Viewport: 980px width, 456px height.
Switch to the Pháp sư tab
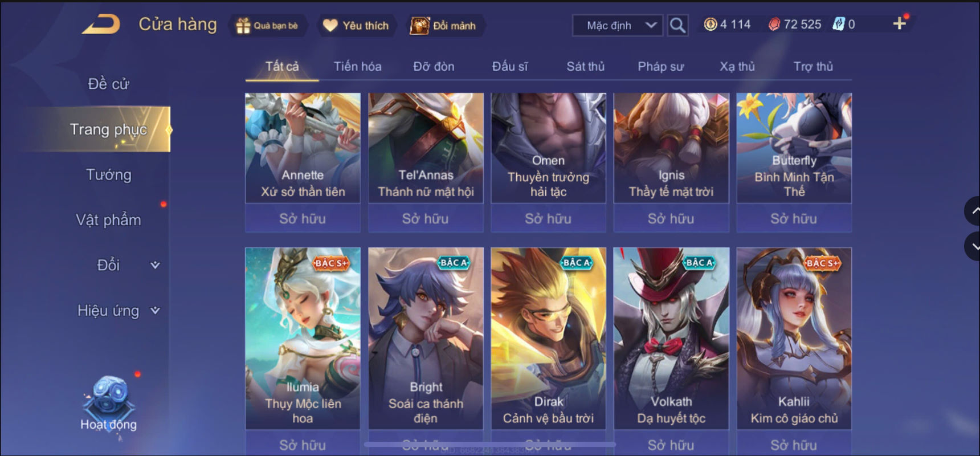point(660,67)
